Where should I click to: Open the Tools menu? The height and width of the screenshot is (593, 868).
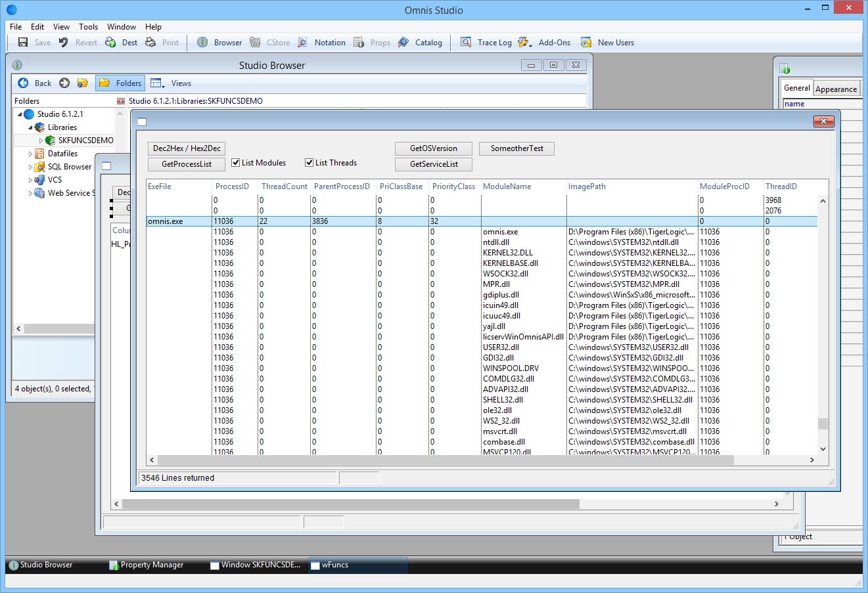coord(88,27)
